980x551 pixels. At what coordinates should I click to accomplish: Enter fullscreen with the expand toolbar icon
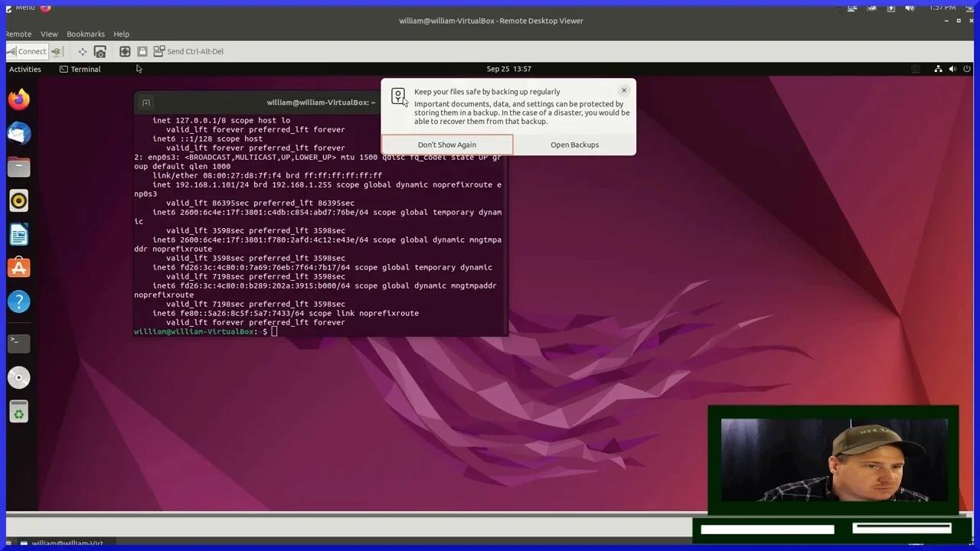tap(125, 51)
